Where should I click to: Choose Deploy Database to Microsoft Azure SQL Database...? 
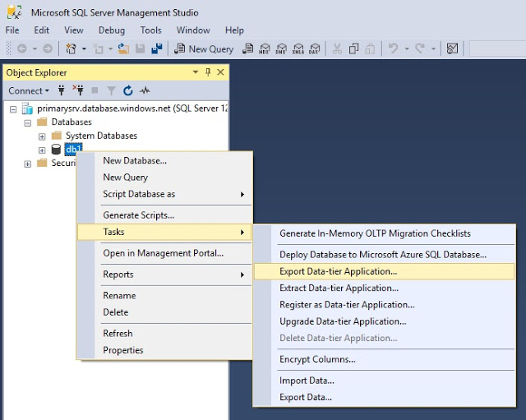pos(383,255)
